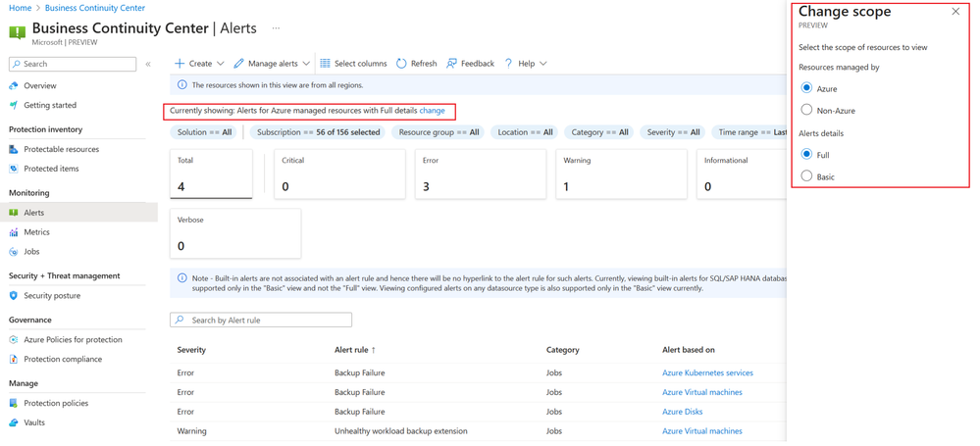The height and width of the screenshot is (446, 980).
Task: Open the Time range filter
Action: click(x=749, y=132)
